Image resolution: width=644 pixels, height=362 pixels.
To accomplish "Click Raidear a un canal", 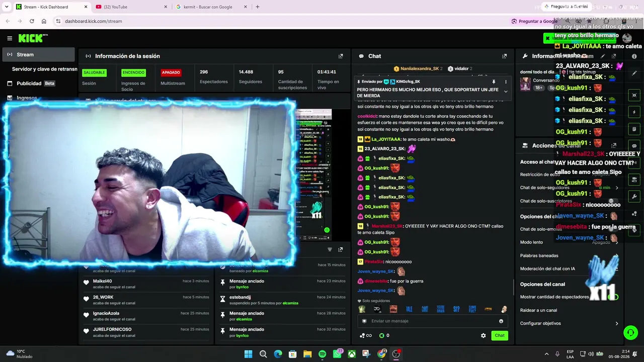I will tap(538, 310).
